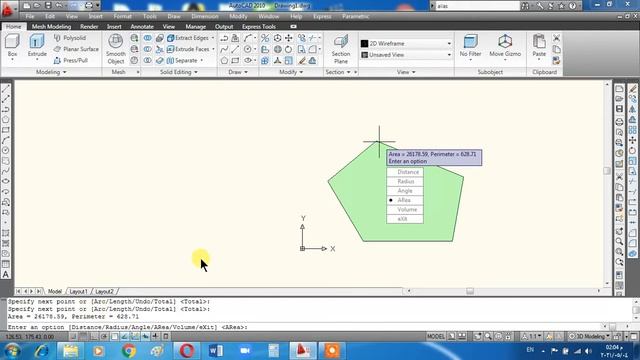
Task: Select Extract Edges tool
Action: [x=188, y=38]
